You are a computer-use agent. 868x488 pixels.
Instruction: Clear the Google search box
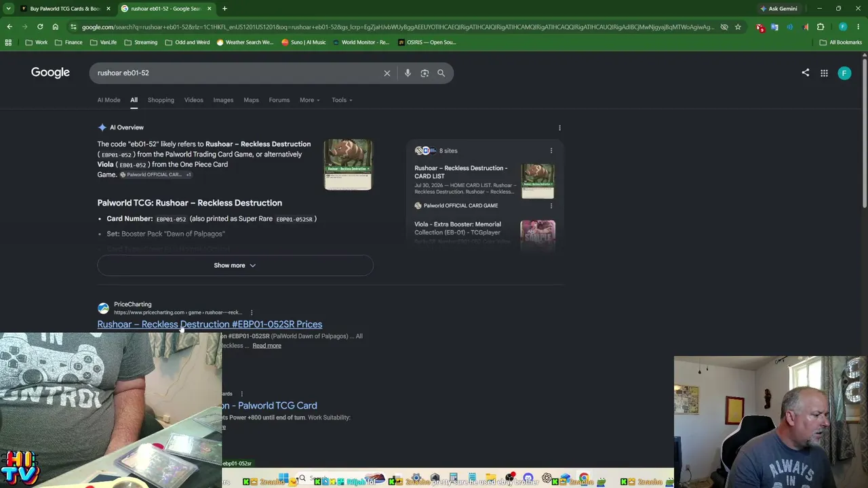point(387,73)
